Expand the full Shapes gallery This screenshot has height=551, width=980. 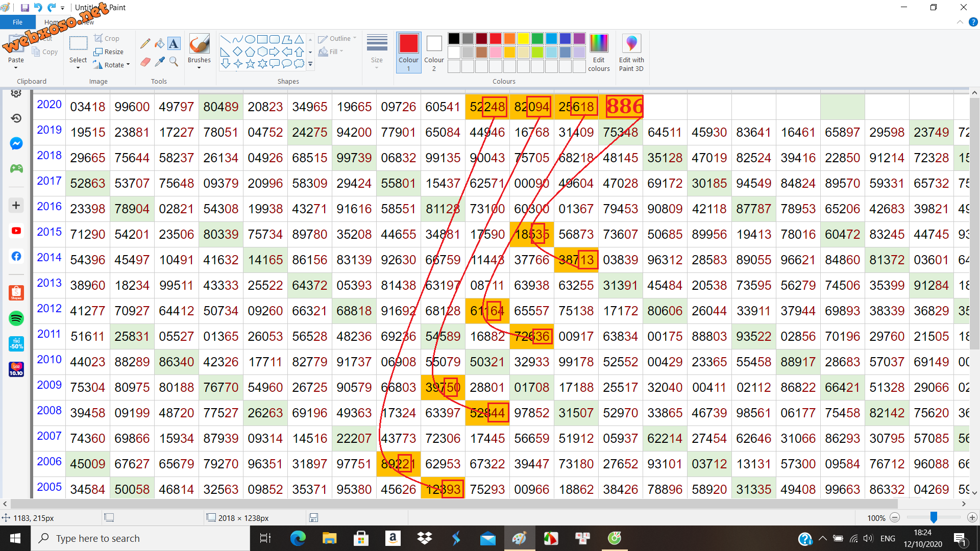coord(310,64)
